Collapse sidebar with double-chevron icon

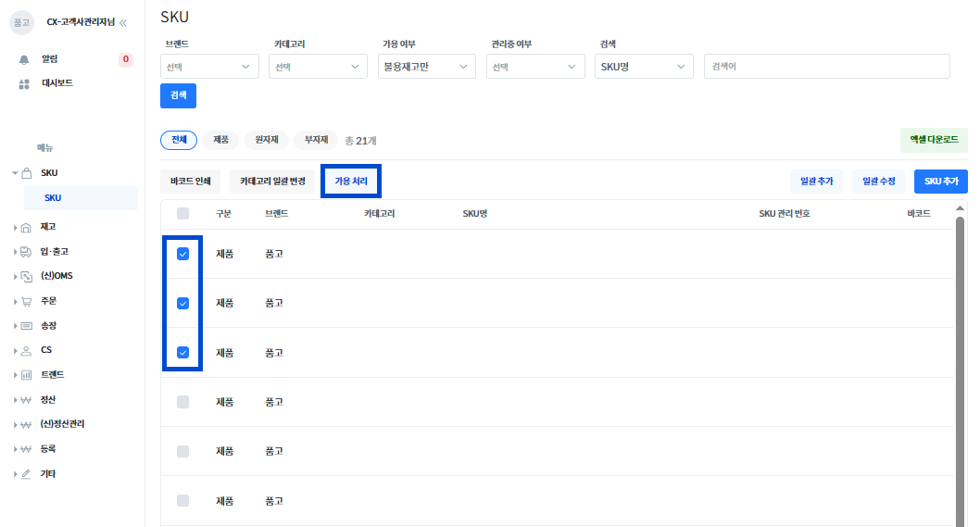123,22
